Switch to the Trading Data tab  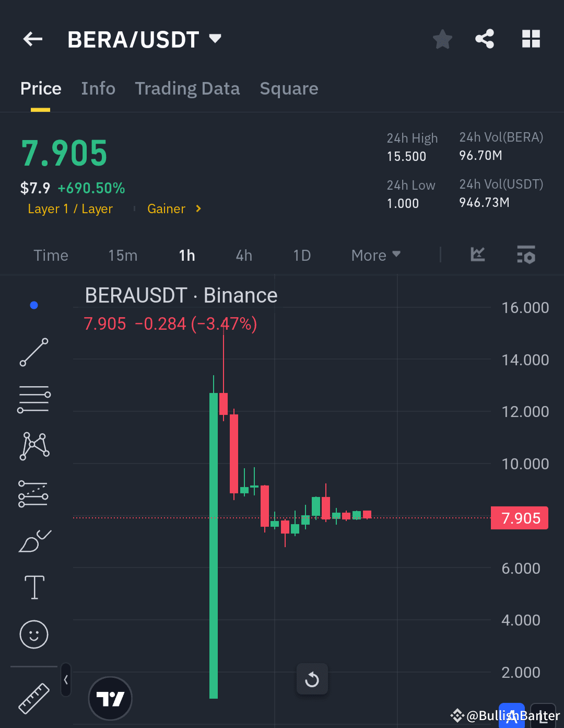pos(187,89)
